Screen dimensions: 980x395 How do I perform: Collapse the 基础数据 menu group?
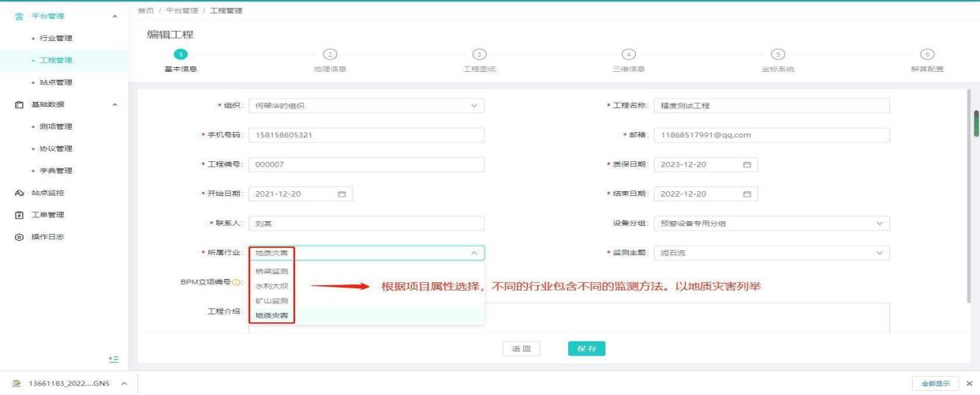pos(116,104)
